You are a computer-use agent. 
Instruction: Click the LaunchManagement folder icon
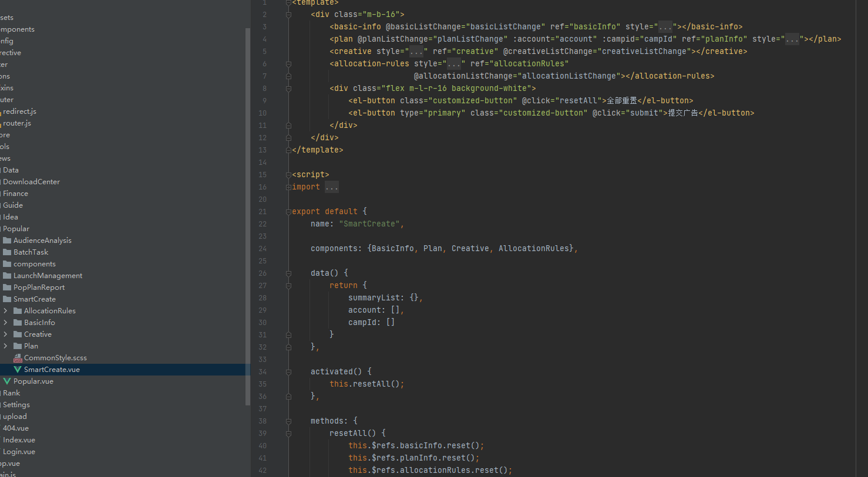point(7,276)
